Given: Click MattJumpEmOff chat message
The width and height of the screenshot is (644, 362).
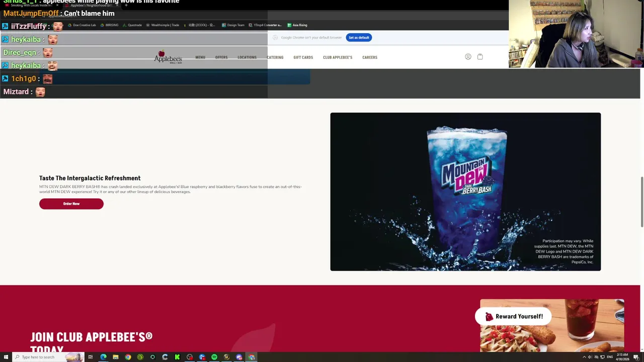Looking at the screenshot, I should pyautogui.click(x=58, y=14).
